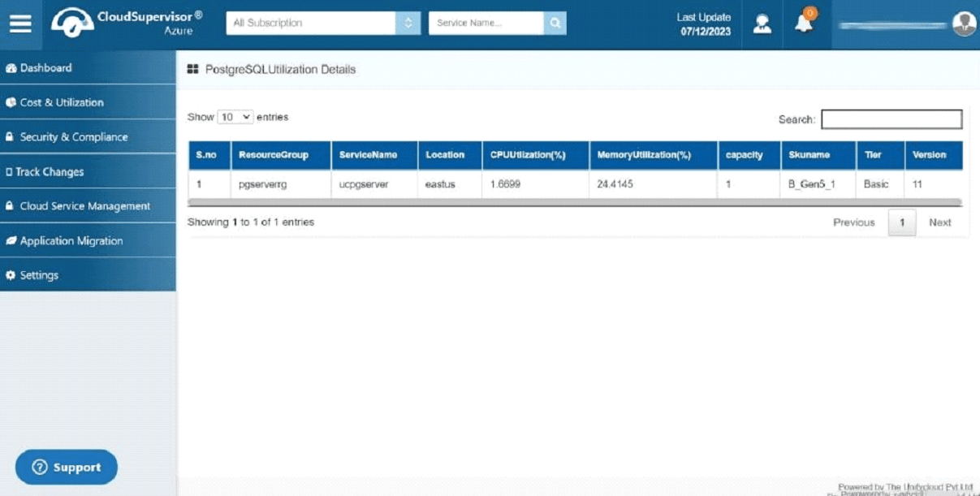Sort by the S.no column header
The height and width of the screenshot is (496, 980).
209,155
